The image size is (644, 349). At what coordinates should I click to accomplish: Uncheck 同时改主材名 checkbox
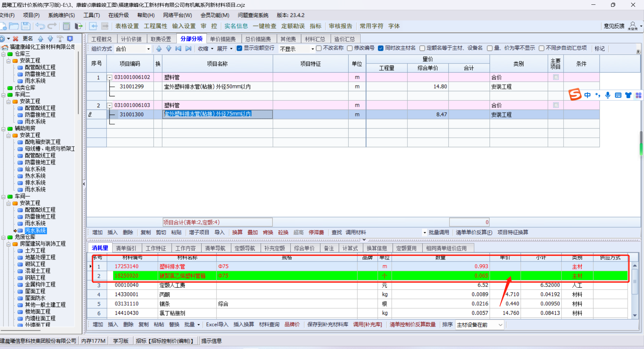pos(381,48)
